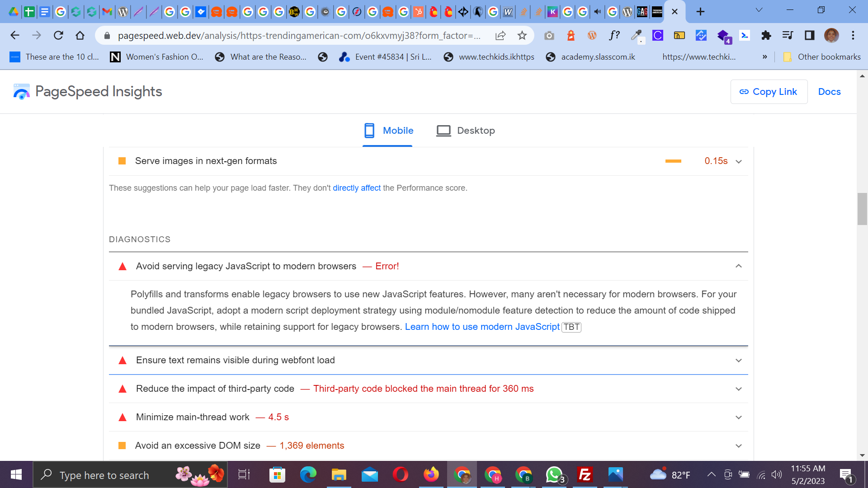Open the Docs link
Viewport: 868px width, 488px height.
click(829, 92)
